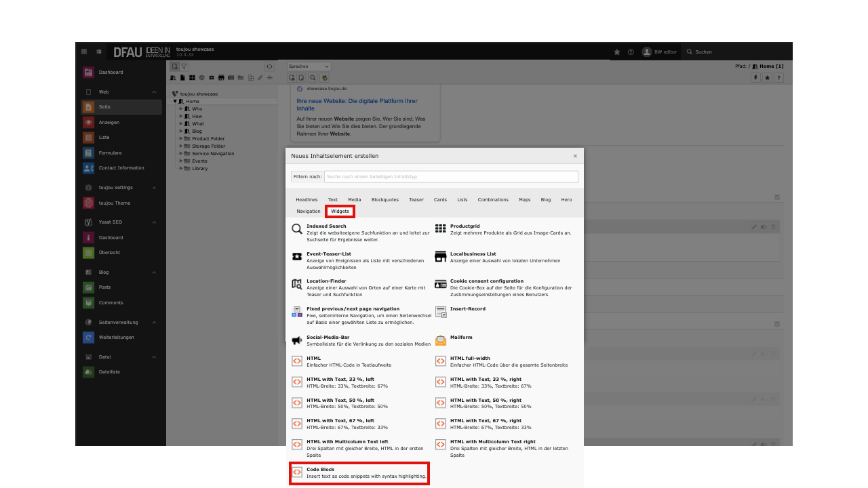Close the Neues Inhaltselement dialog
The width and height of the screenshot is (868, 488).
(x=575, y=156)
